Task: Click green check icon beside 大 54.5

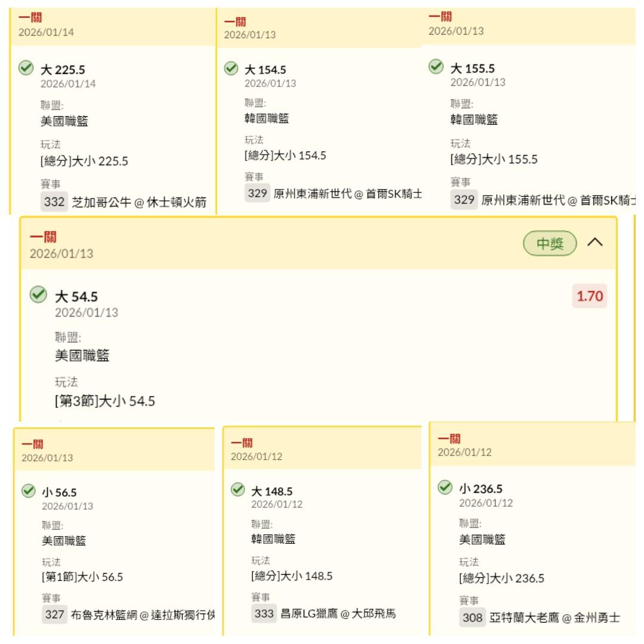Action: pos(39,294)
